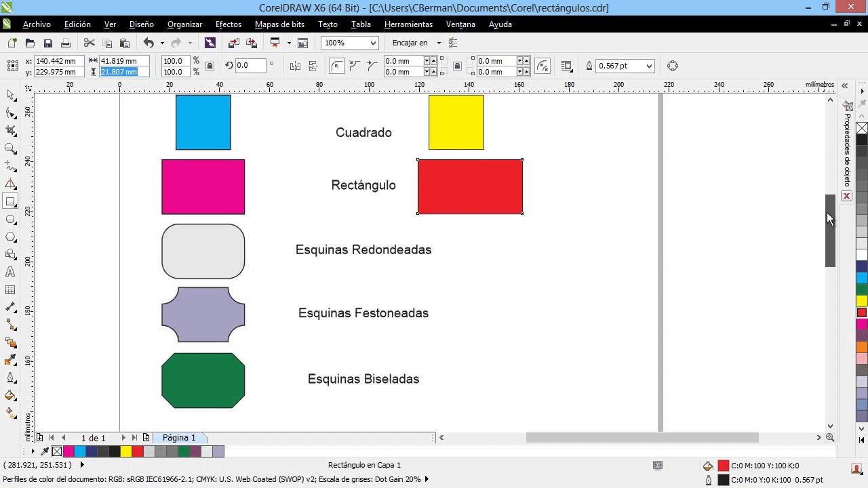Open the Edición menu
The width and height of the screenshot is (868, 488).
77,24
